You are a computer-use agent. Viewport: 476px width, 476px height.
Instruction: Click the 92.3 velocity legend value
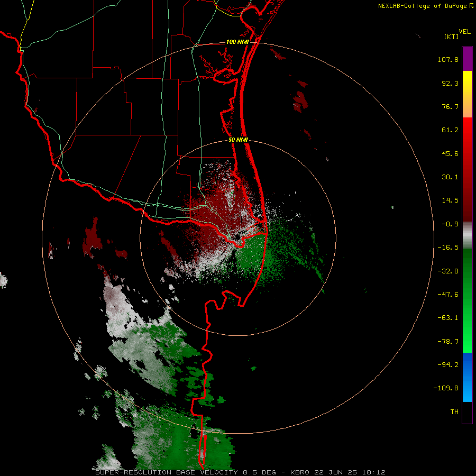[x=450, y=83]
